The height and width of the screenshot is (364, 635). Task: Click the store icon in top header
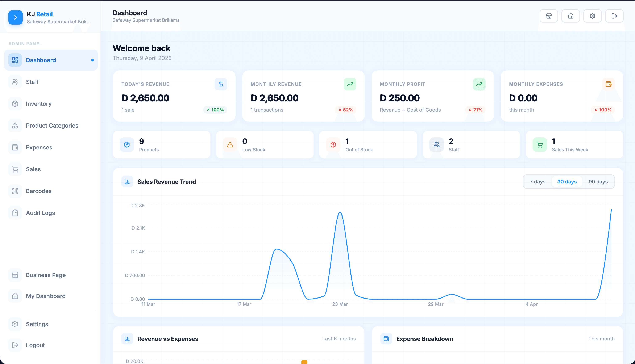click(x=548, y=16)
